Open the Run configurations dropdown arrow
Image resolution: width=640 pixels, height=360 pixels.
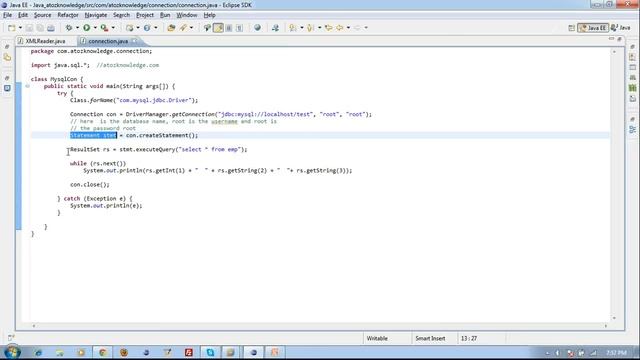coord(95,28)
